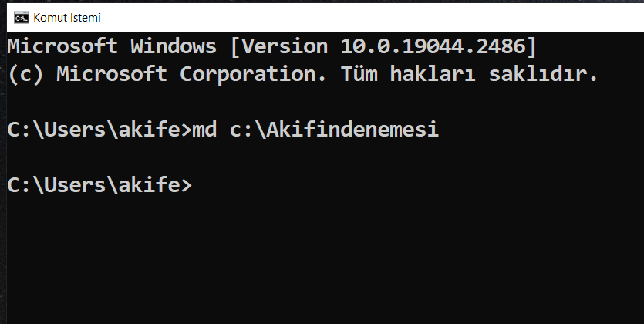This screenshot has width=644, height=324.
Task: Click the word hakları in the copyright line
Action: click(433, 74)
